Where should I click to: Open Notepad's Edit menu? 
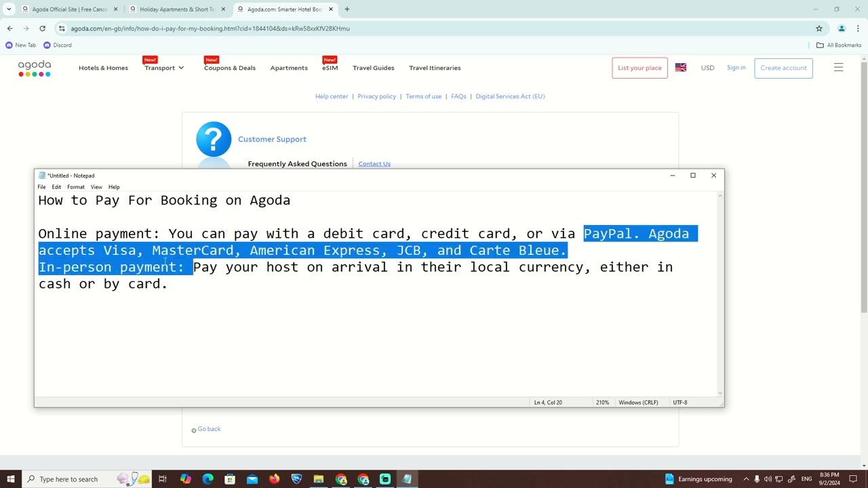56,187
